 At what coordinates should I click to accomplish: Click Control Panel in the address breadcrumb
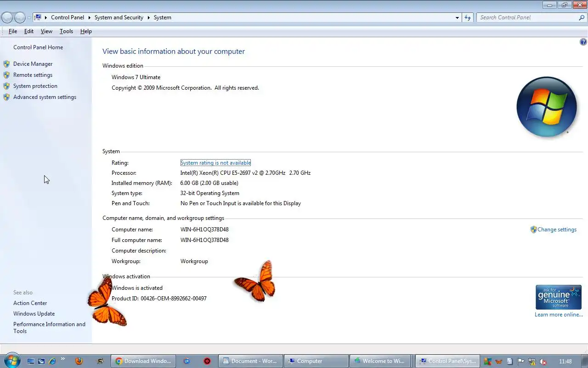(x=68, y=17)
